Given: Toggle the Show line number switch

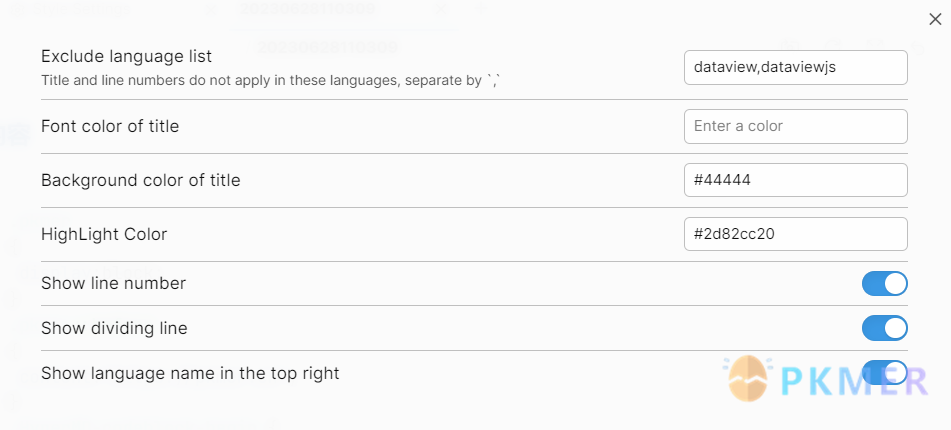Looking at the screenshot, I should (x=884, y=283).
